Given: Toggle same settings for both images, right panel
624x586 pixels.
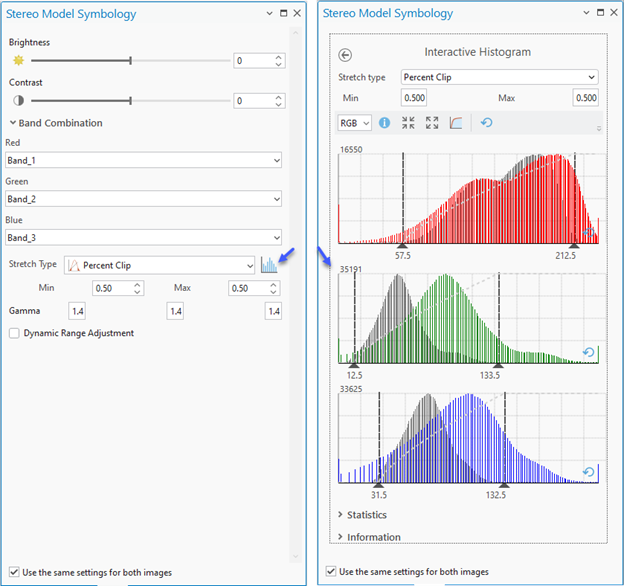Looking at the screenshot, I should [x=331, y=572].
